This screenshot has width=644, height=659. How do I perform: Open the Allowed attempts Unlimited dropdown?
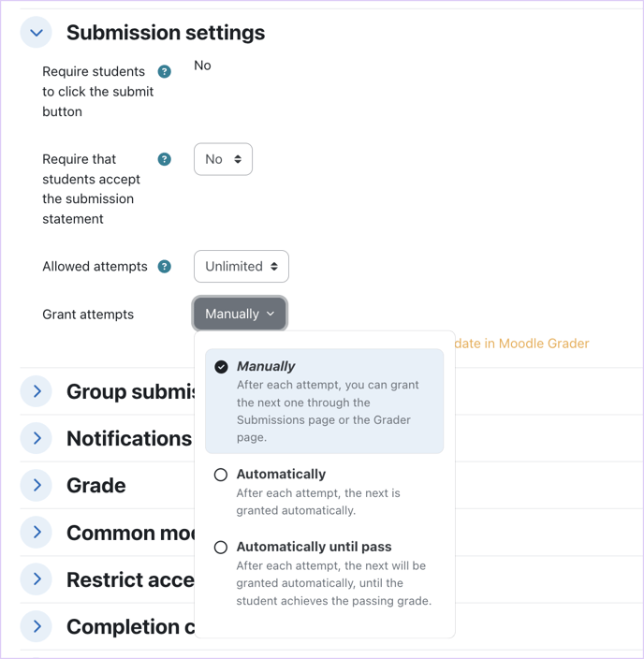tap(241, 267)
